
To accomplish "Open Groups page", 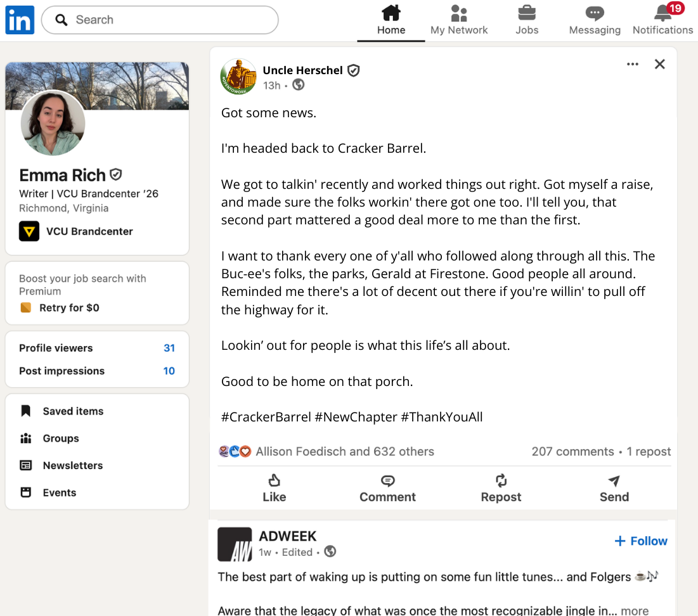I will 61,439.
